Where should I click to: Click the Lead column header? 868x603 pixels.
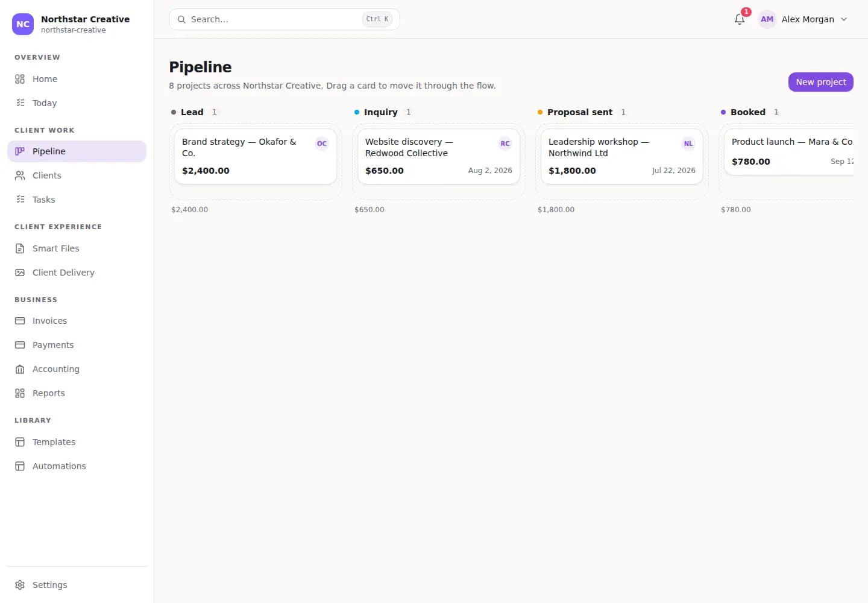coord(192,112)
